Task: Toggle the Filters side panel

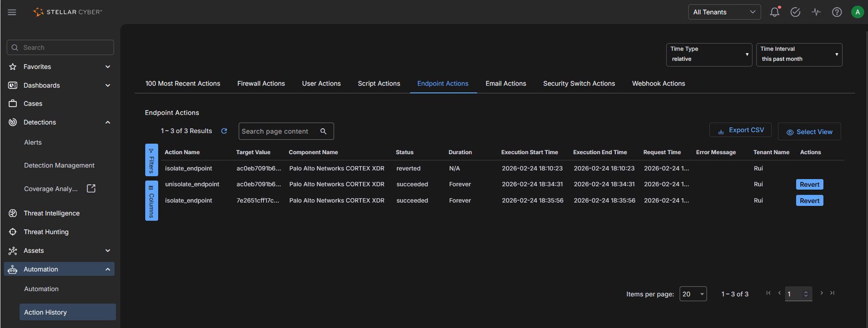Action: (x=151, y=160)
